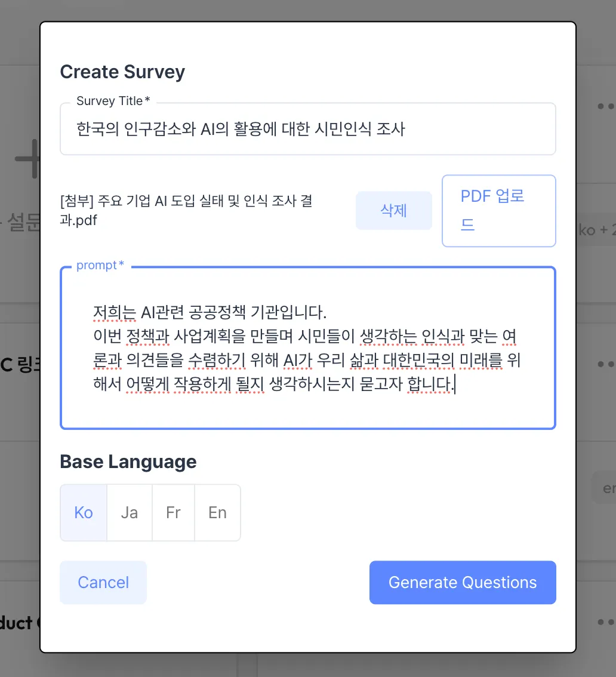Click the plus icon behind the dialog

click(27, 158)
